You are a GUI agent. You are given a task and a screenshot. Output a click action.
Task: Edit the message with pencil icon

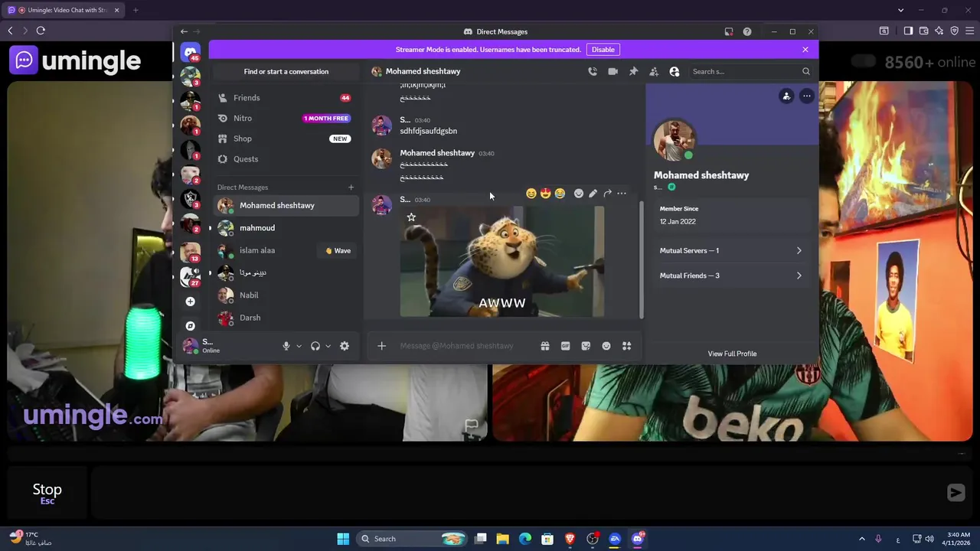click(593, 194)
